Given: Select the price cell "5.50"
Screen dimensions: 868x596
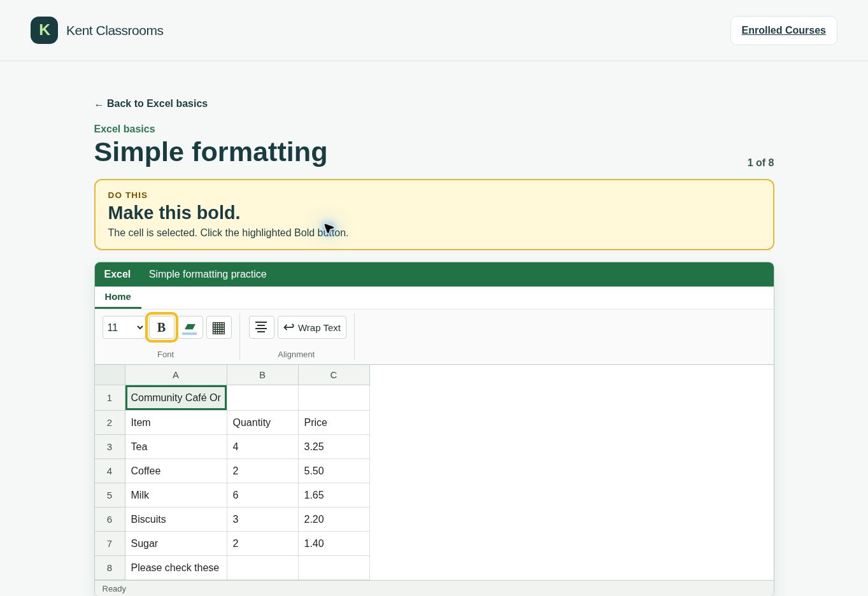Looking at the screenshot, I should [x=334, y=471].
